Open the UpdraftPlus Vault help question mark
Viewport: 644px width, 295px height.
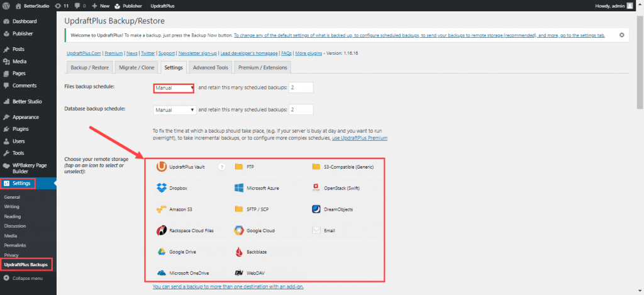coord(222,167)
